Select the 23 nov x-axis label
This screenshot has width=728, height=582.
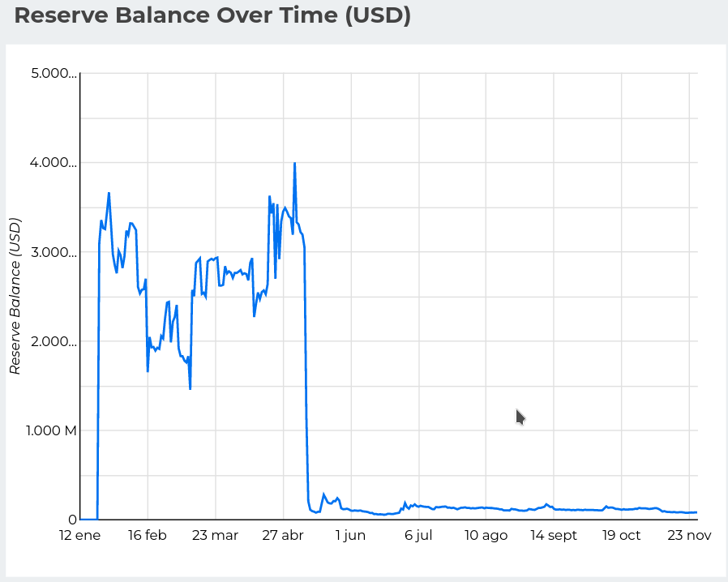[688, 535]
